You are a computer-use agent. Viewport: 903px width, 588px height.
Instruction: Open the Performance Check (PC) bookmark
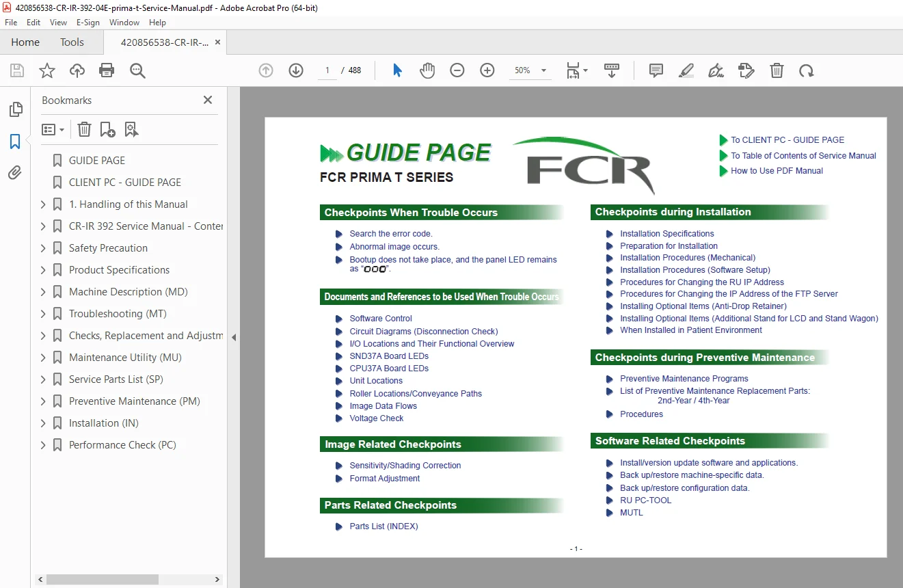[x=122, y=445]
